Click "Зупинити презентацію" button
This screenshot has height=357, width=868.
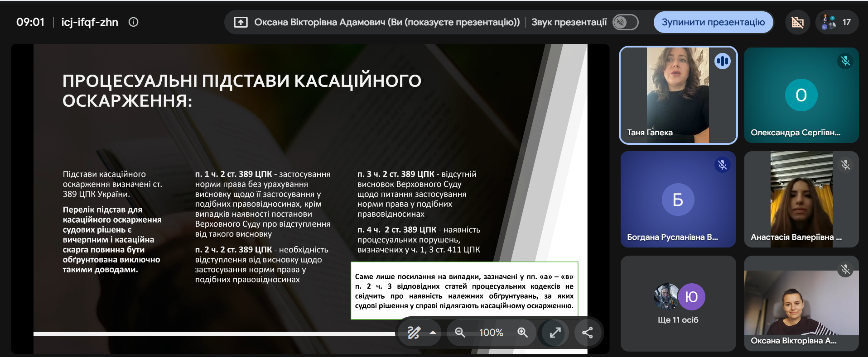713,22
